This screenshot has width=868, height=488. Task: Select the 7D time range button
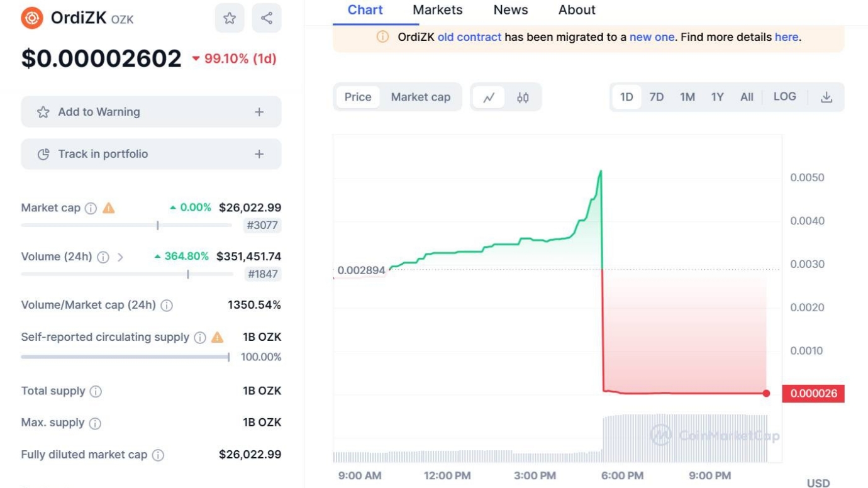click(x=656, y=97)
